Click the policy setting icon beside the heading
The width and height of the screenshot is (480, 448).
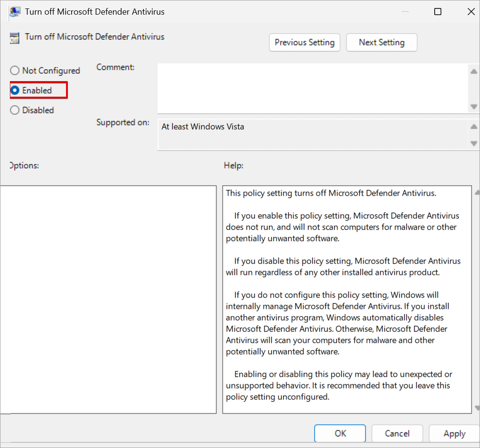pos(14,36)
